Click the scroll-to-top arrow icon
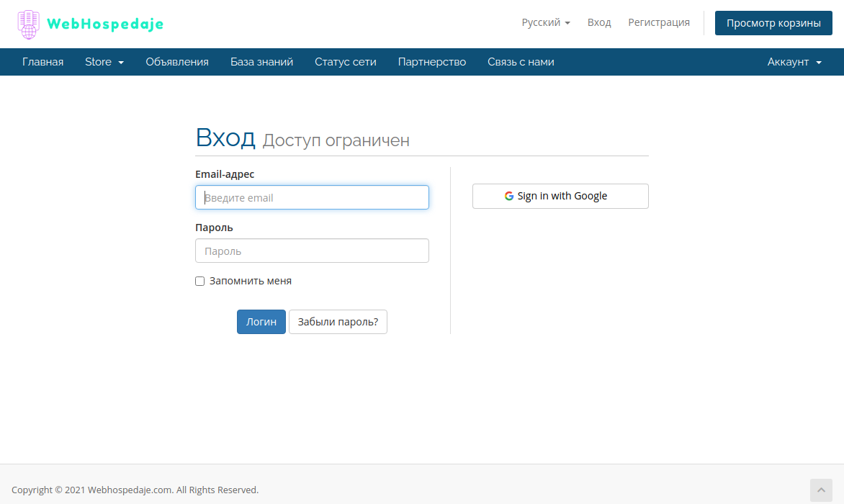The image size is (844, 504). 821,490
